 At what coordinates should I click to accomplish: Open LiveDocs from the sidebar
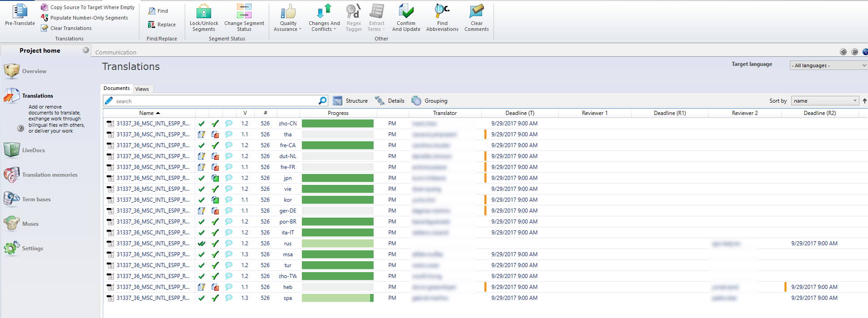[x=33, y=150]
